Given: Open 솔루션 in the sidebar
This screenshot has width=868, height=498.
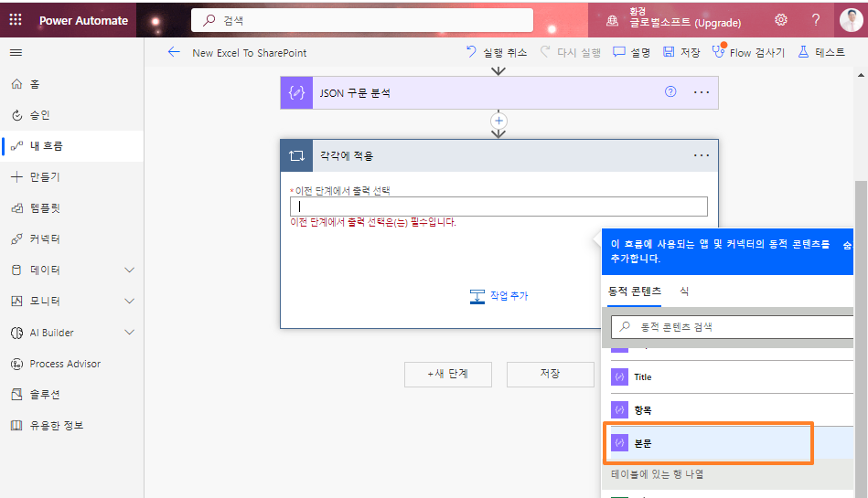Looking at the screenshot, I should point(72,395).
